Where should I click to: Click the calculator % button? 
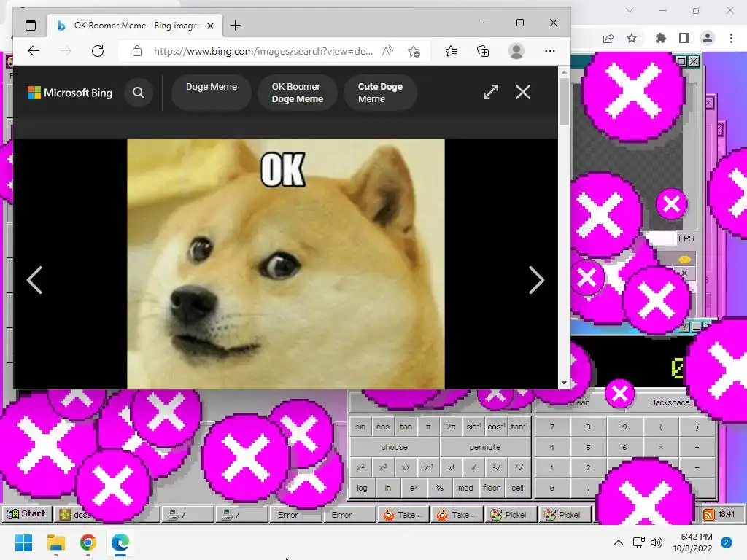point(440,488)
